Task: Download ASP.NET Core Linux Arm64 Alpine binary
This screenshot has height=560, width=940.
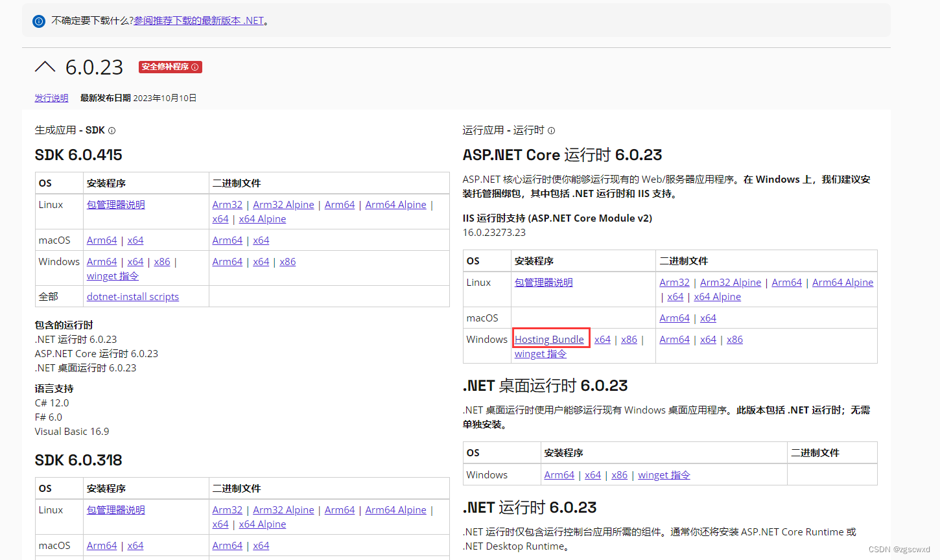Action: pos(843,282)
